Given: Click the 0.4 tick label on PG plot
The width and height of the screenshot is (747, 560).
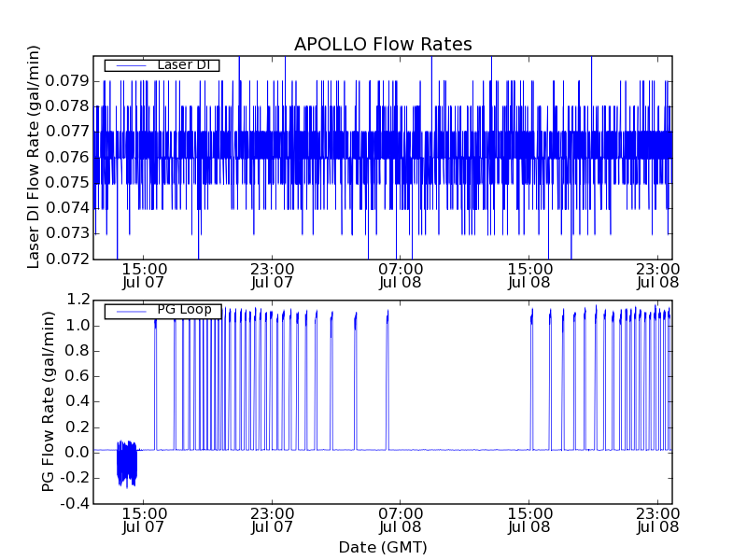Looking at the screenshot, I should 78,401.
